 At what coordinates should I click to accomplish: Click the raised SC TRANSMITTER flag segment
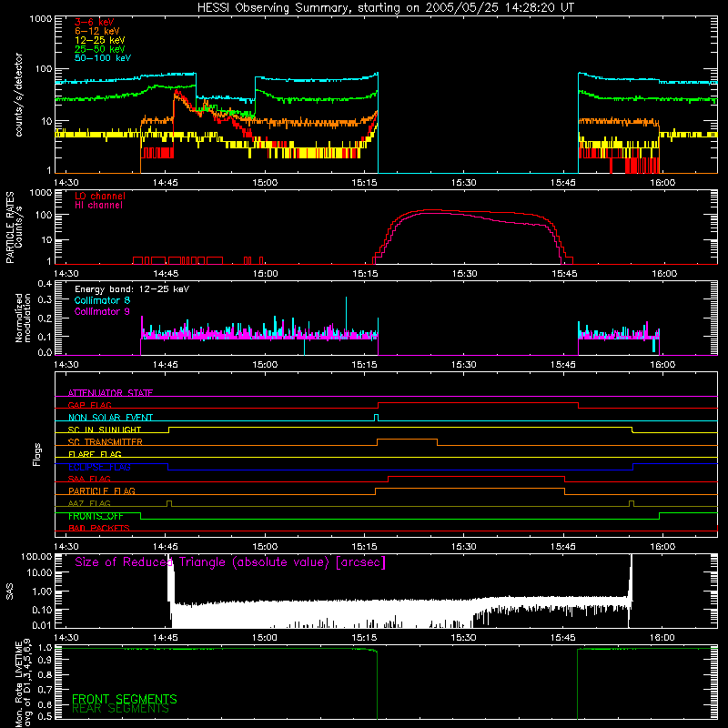coord(407,440)
